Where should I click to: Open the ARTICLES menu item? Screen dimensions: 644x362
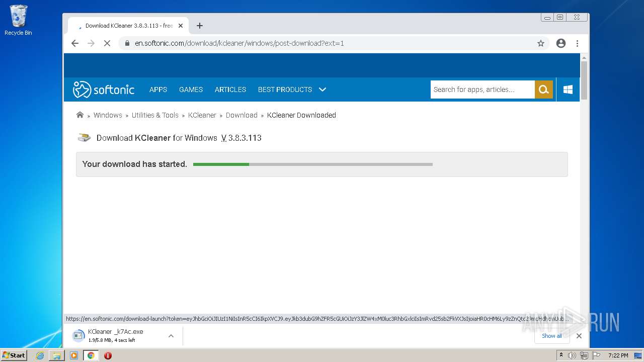point(230,89)
